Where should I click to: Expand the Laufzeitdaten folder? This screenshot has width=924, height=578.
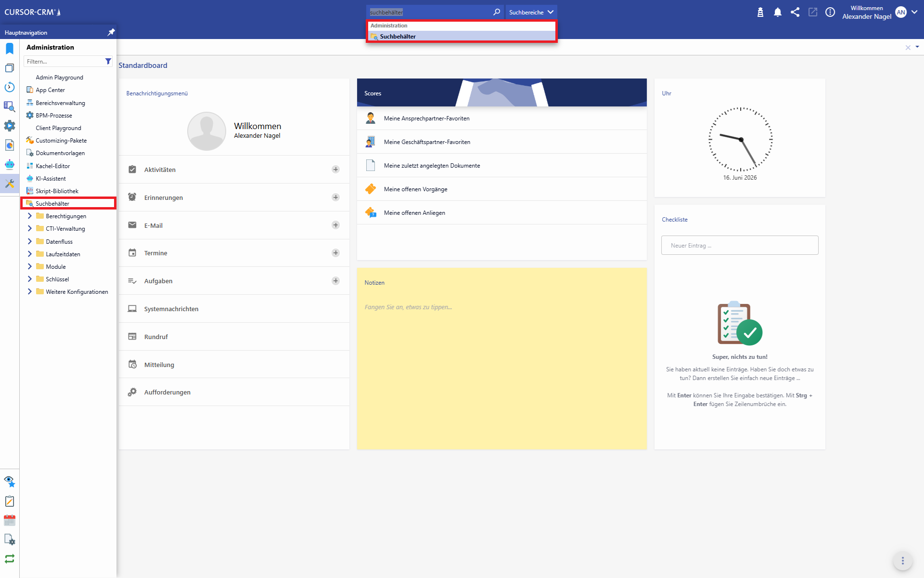tap(30, 254)
